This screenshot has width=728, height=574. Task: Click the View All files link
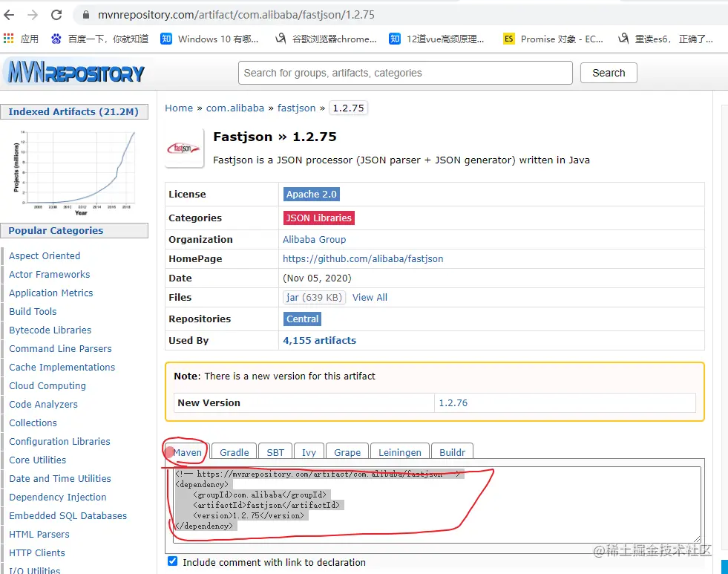370,297
